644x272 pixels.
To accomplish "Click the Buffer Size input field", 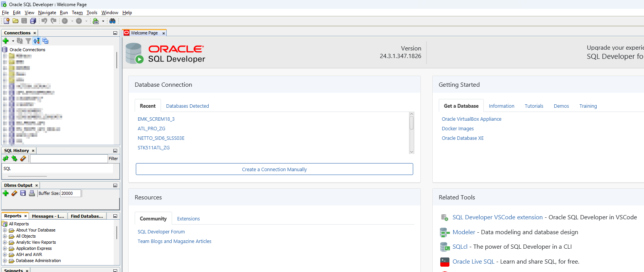I will click(x=71, y=193).
